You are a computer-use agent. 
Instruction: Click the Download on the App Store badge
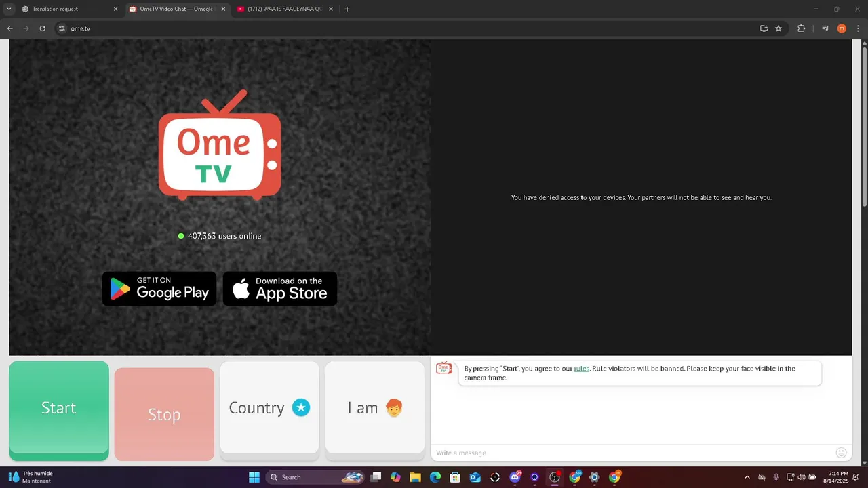tap(280, 289)
